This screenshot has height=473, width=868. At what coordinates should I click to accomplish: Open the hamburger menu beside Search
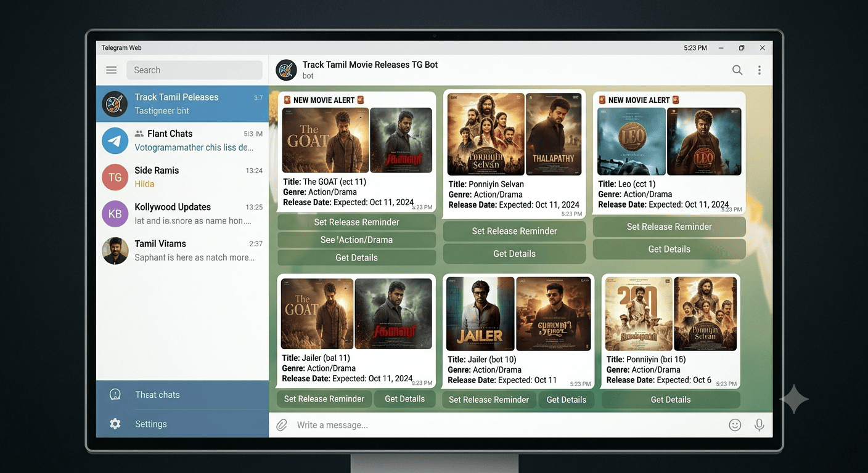point(111,70)
